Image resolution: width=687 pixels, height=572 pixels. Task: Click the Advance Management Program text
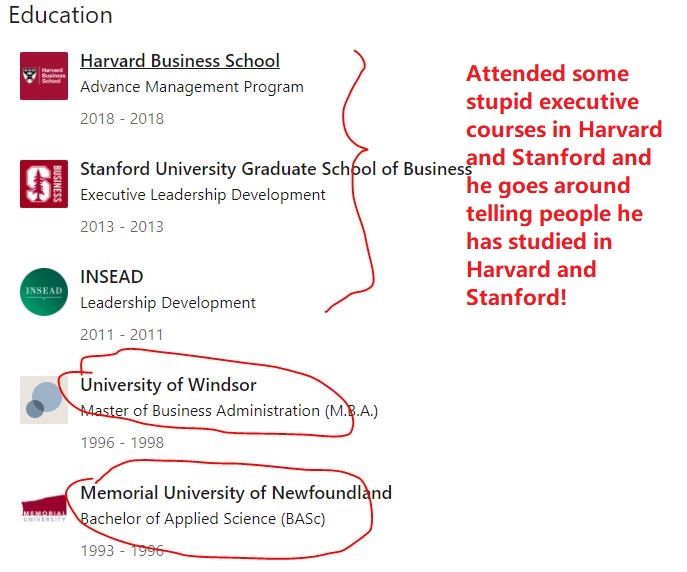[x=192, y=87]
